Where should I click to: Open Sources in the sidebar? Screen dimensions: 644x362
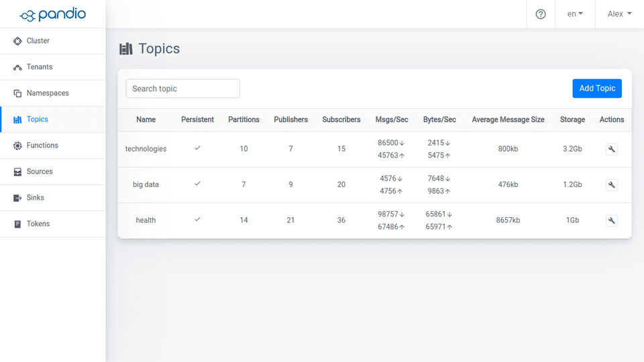(x=52, y=172)
